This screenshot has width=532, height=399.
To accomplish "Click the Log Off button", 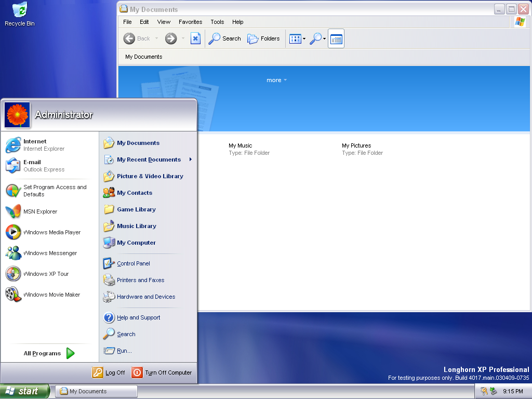I will [109, 373].
